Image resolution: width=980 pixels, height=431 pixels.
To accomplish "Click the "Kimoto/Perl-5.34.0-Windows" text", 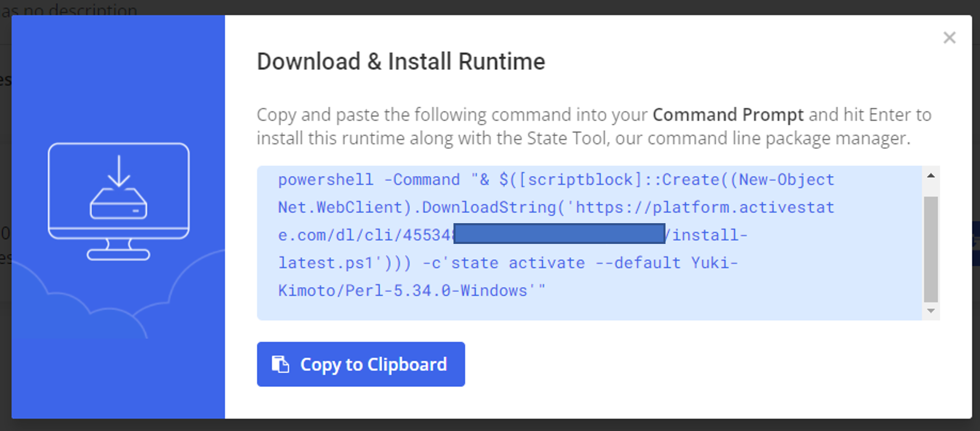I will (x=402, y=291).
